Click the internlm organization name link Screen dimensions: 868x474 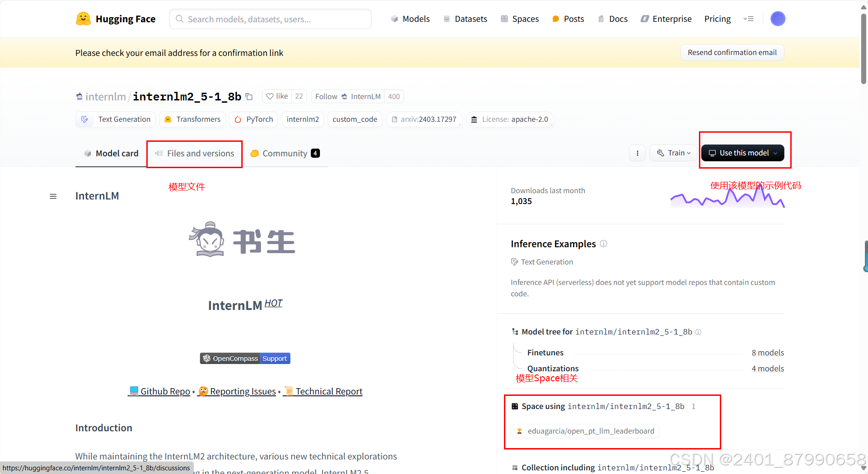pyautogui.click(x=105, y=96)
